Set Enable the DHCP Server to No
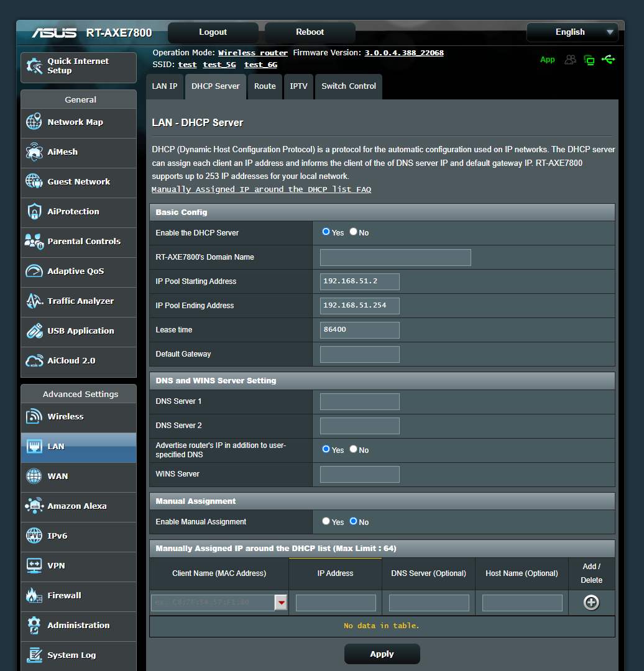Image resolution: width=644 pixels, height=671 pixels. tap(353, 232)
